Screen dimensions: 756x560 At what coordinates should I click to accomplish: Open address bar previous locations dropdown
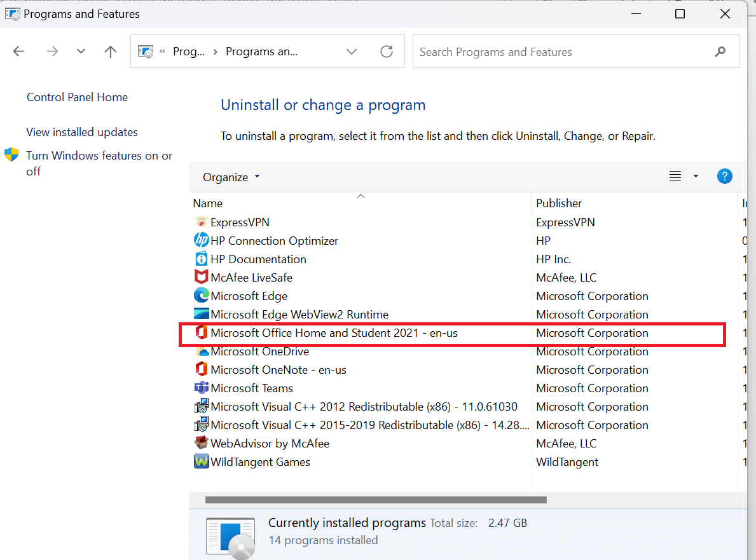pyautogui.click(x=352, y=51)
